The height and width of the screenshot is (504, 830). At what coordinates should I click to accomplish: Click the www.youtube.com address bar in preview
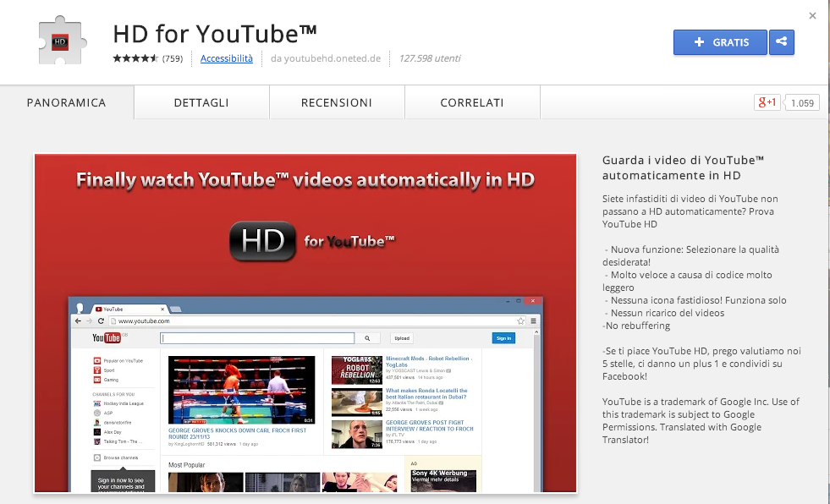pyautogui.click(x=317, y=321)
